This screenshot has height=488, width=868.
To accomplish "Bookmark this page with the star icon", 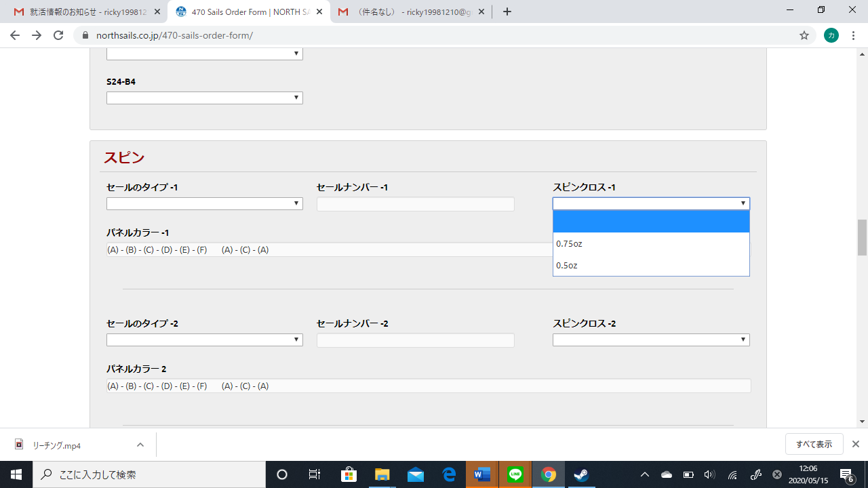I will point(804,35).
